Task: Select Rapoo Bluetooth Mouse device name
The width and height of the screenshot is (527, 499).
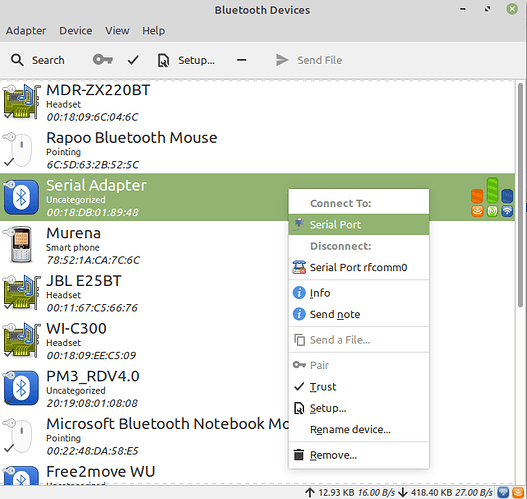Action: pos(132,138)
